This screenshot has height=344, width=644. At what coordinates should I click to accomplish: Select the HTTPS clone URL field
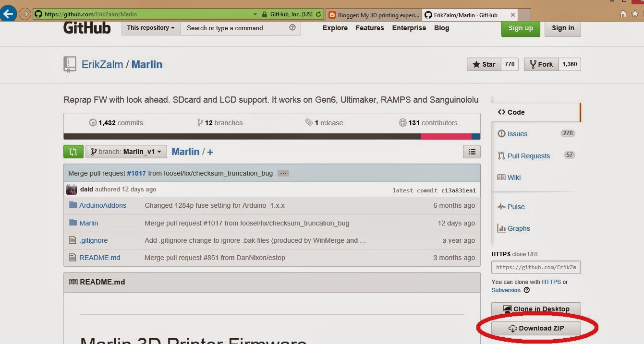pos(535,267)
